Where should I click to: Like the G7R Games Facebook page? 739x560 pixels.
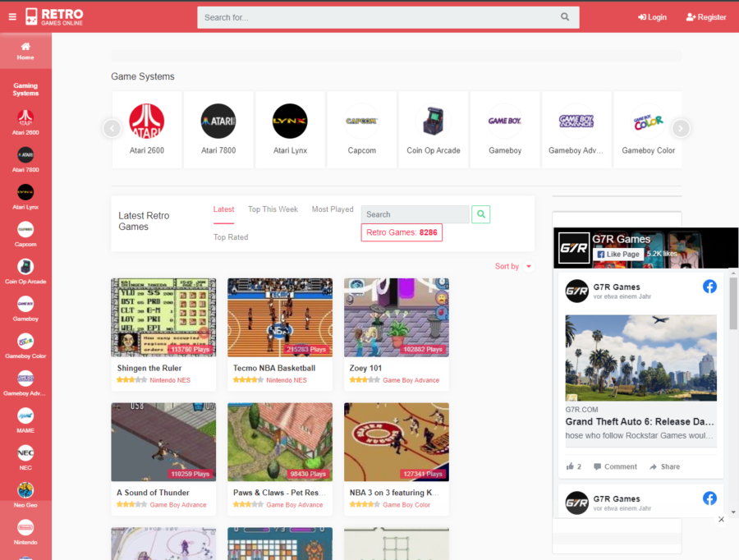(x=618, y=254)
